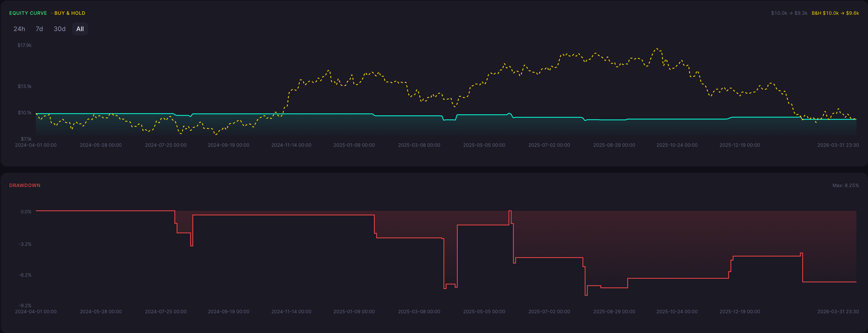Image resolution: width=868 pixels, height=333 pixels.
Task: Click equity chart date 2026-03-31 23:30
Action: point(838,145)
